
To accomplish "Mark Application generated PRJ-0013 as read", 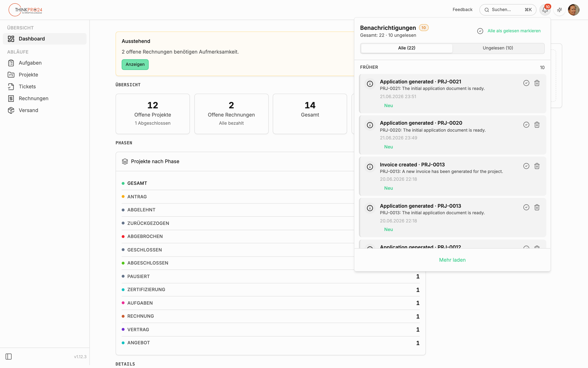I will (x=526, y=207).
